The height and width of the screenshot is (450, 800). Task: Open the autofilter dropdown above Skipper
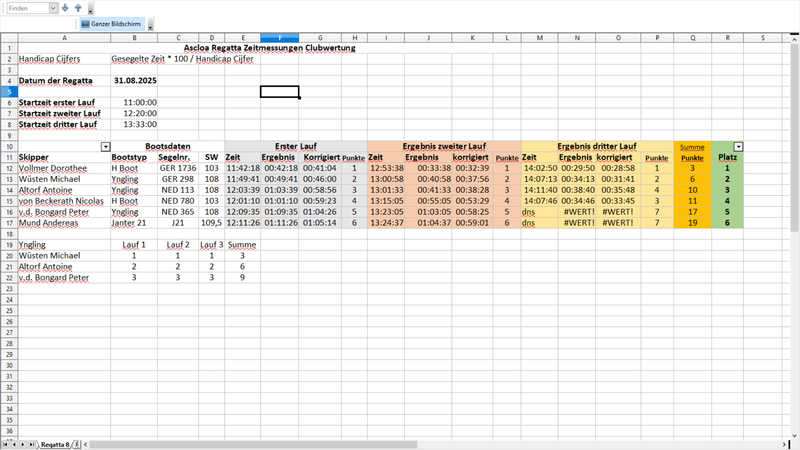(105, 147)
